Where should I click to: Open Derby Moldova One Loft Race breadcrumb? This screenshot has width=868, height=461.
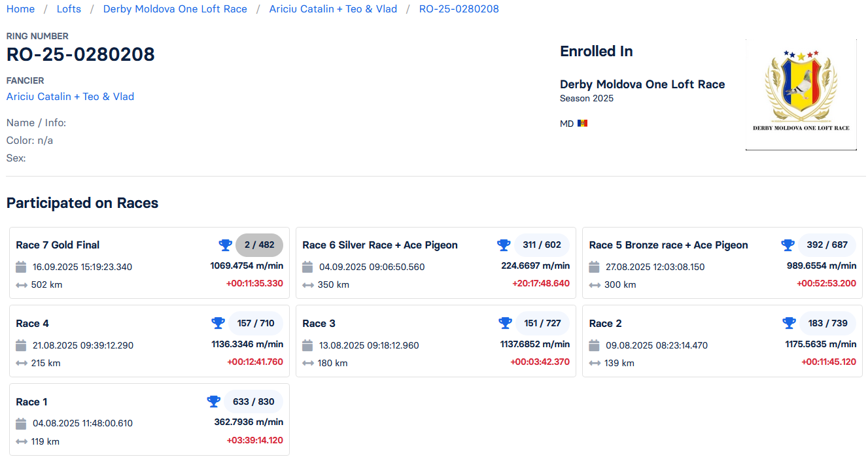175,9
